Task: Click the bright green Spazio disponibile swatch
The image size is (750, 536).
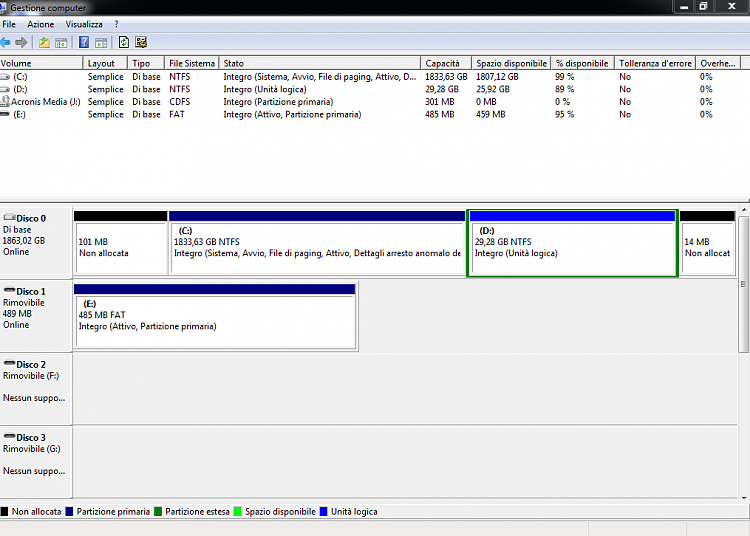Action: pyautogui.click(x=237, y=512)
